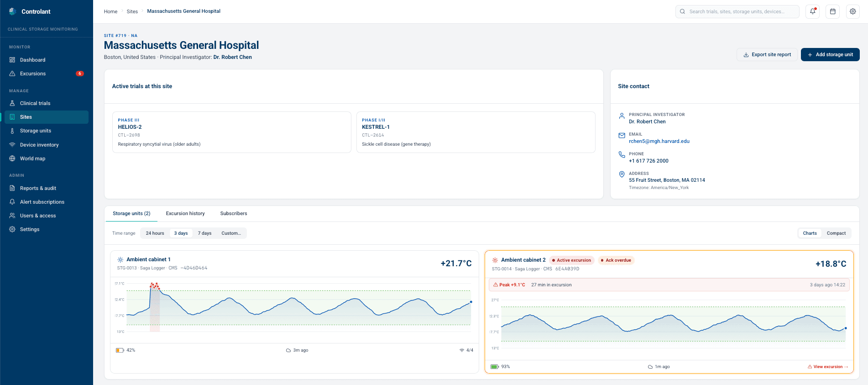Click the Reports & audit document icon
868x385 pixels.
(x=12, y=188)
